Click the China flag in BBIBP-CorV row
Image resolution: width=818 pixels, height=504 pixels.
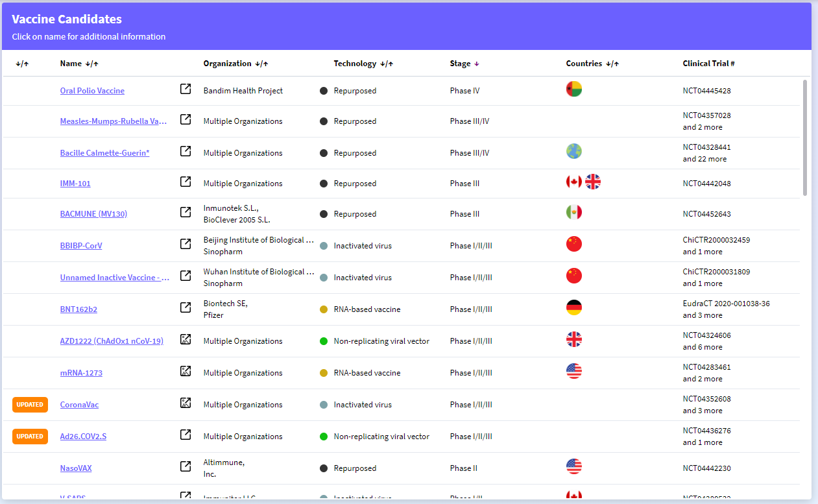pos(574,244)
